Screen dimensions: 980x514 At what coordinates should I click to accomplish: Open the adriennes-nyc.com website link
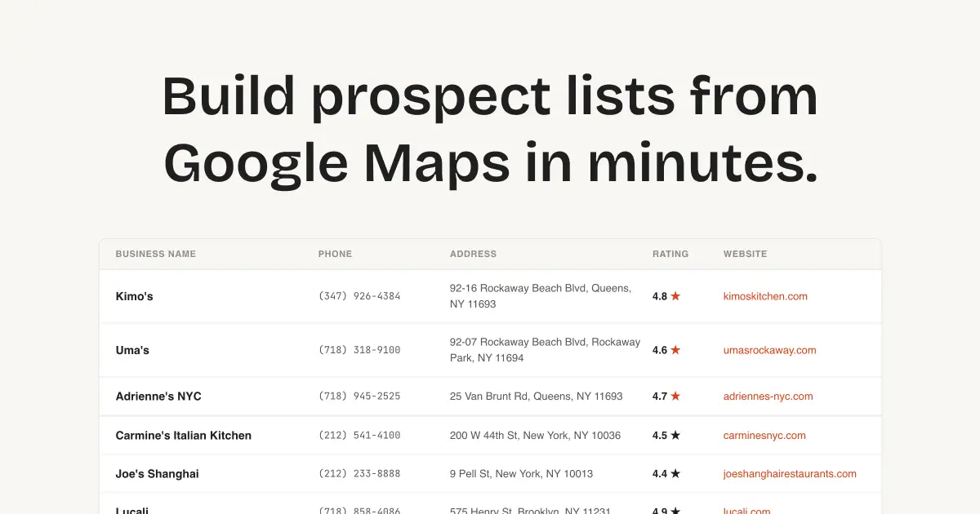[768, 396]
